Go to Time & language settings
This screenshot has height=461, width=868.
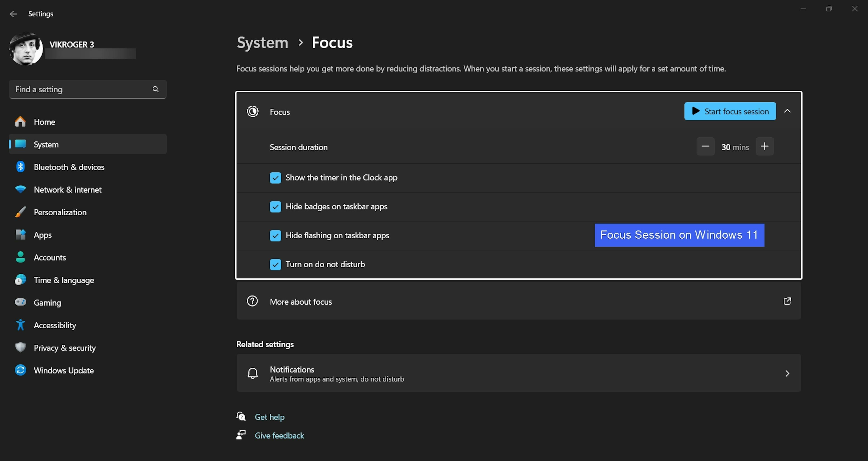(64, 280)
